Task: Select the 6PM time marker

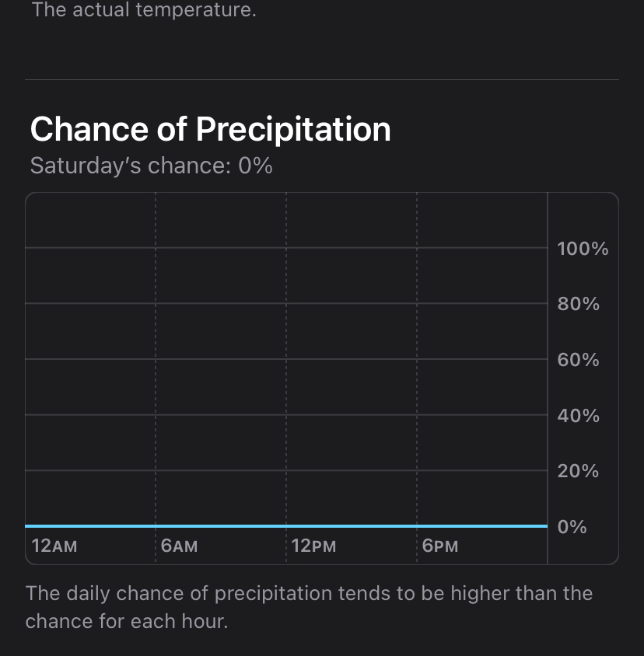Action: [440, 546]
